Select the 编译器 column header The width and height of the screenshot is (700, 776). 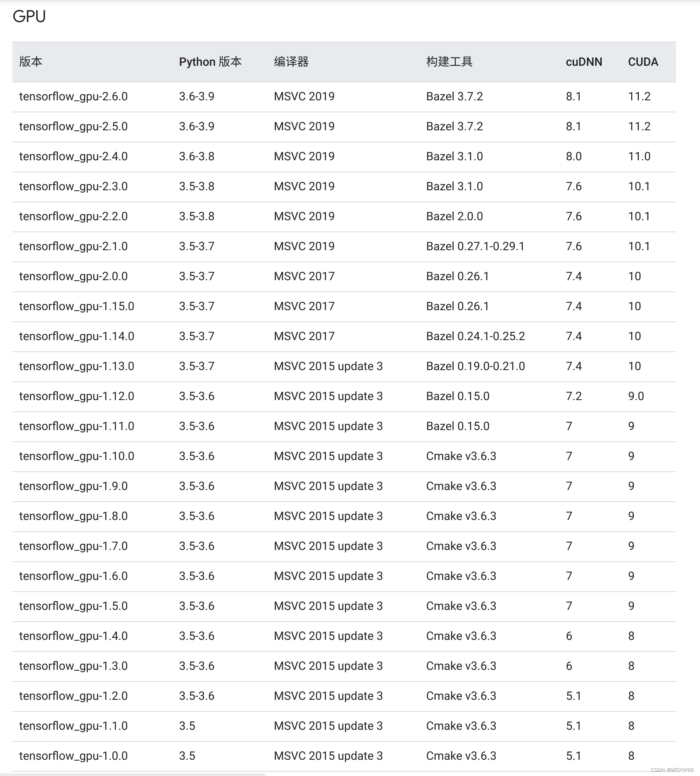(x=291, y=62)
